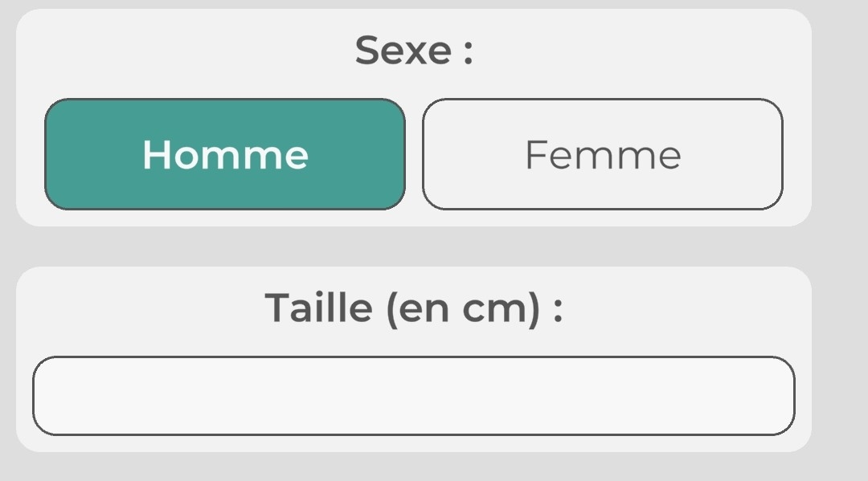
Task: Switch gender selection to Femme
Action: click(603, 154)
